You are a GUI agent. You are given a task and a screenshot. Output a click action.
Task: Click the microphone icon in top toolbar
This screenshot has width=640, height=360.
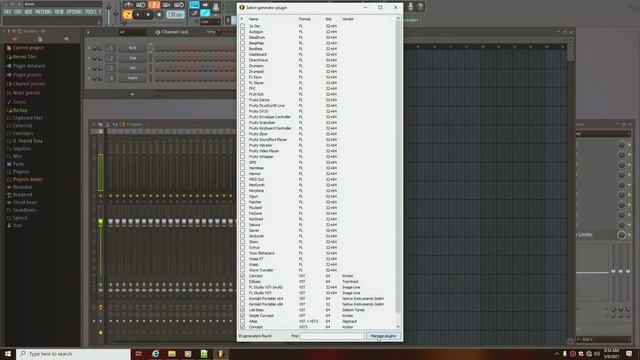(x=410, y=6)
